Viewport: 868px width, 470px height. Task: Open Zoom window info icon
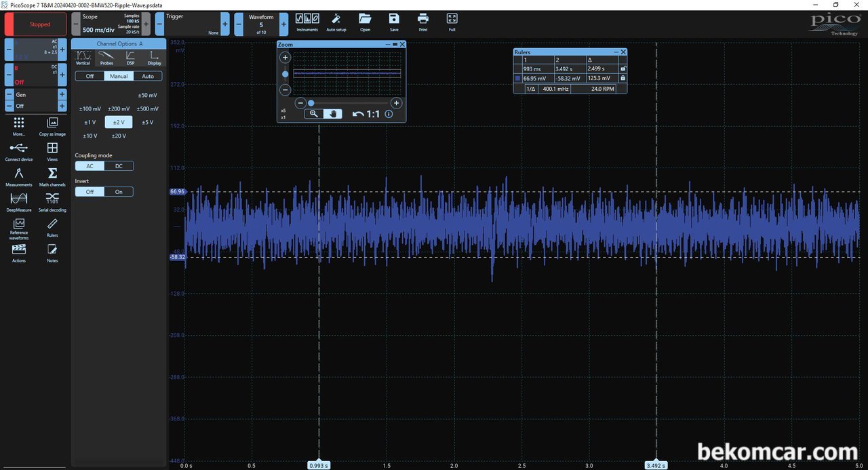[389, 114]
